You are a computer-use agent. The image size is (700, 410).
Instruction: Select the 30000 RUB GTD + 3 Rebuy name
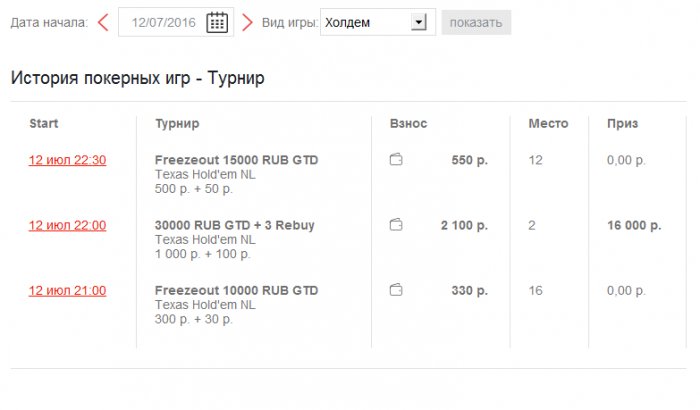coord(234,225)
